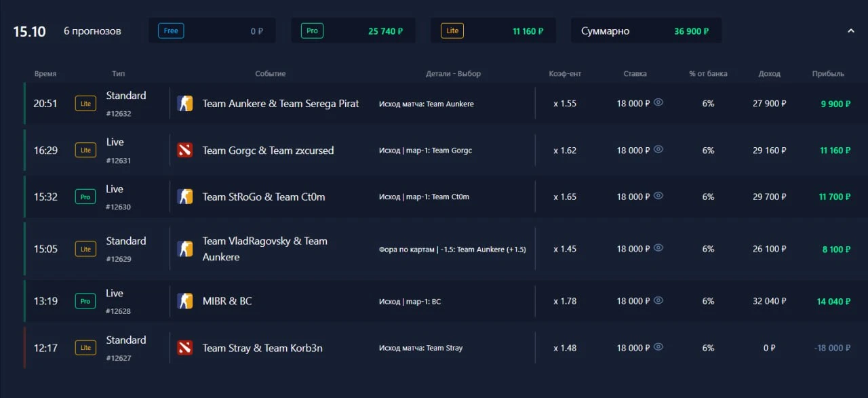Toggle stake visibility eye for Team Gorgc & zxcursed
The width and height of the screenshot is (868, 398).
658,150
